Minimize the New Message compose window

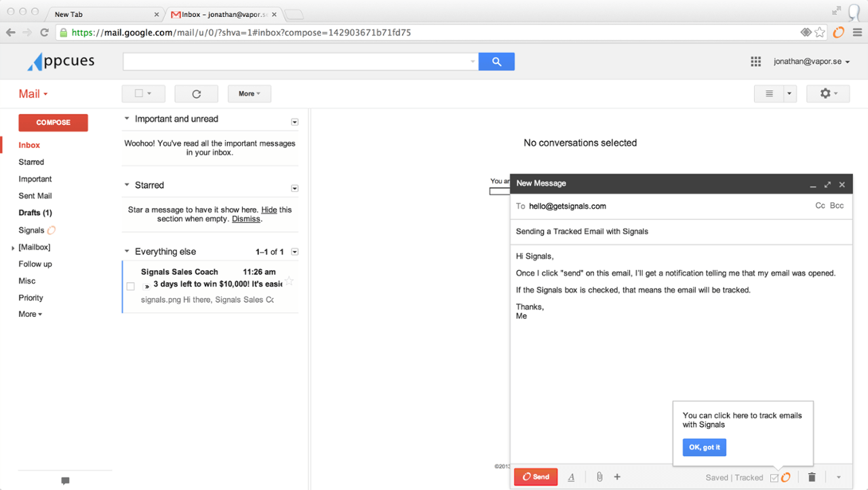pyautogui.click(x=813, y=185)
